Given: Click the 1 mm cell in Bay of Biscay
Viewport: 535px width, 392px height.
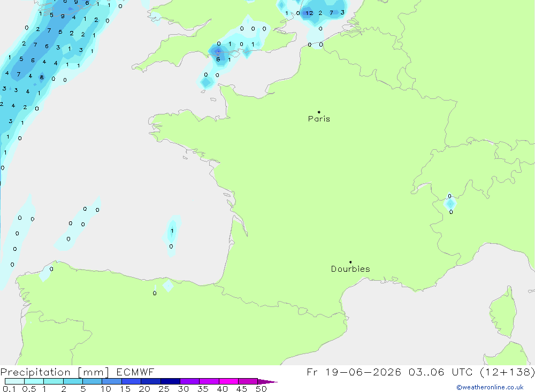Looking at the screenshot, I should pos(172,231).
